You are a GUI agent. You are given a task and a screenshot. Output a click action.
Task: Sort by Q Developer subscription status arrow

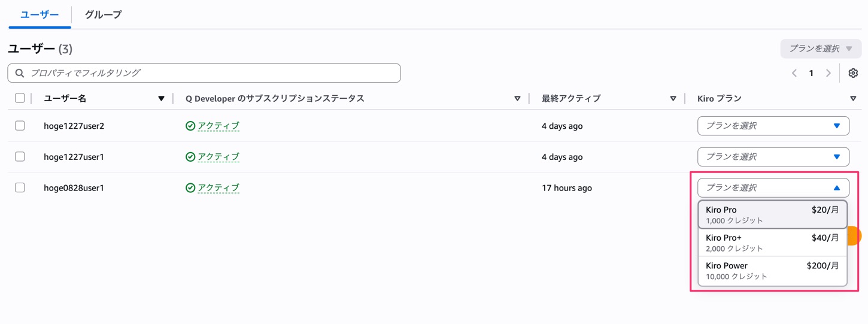(x=517, y=99)
